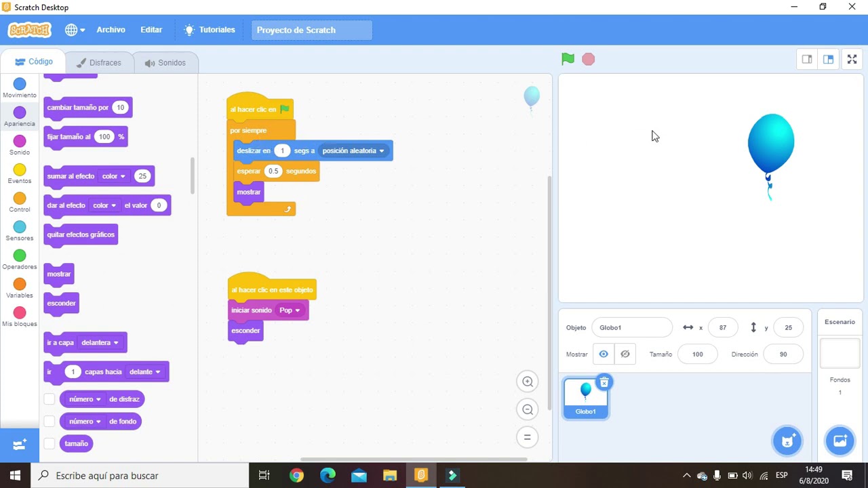Open the delantera layer dropdown
868x488 pixels.
[100, 343]
